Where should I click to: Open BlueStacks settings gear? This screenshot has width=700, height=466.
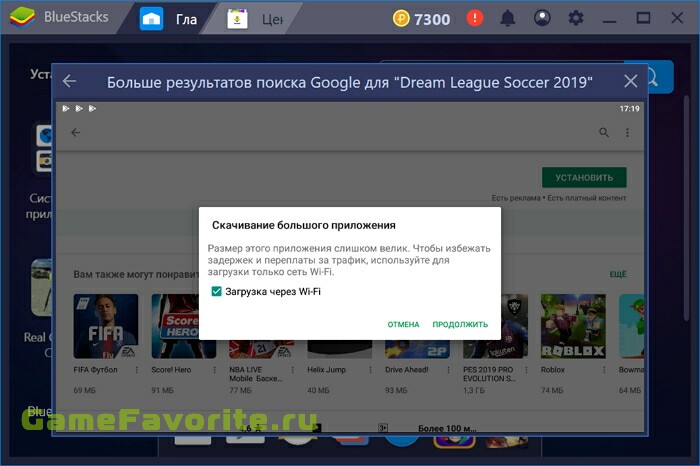click(x=576, y=18)
